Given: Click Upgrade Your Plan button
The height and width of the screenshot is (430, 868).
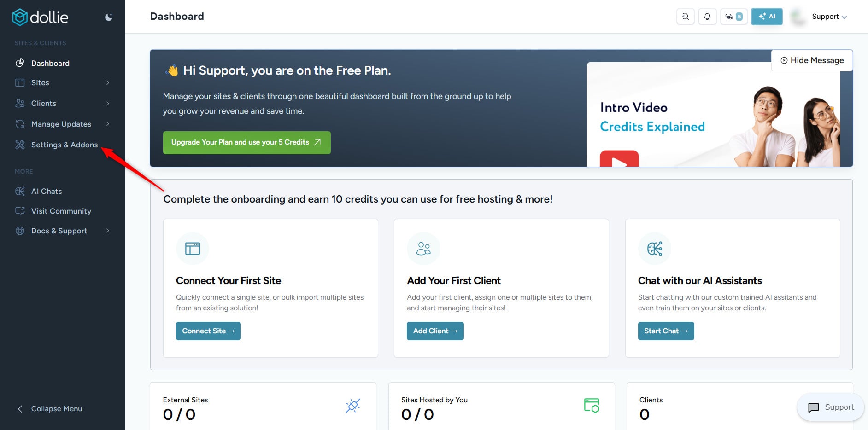Looking at the screenshot, I should coord(246,142).
